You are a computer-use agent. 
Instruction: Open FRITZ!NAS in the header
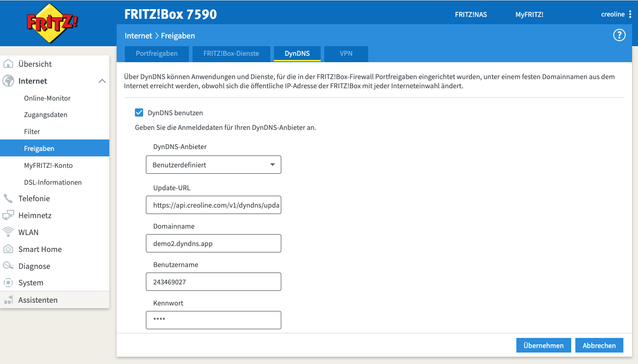point(471,15)
